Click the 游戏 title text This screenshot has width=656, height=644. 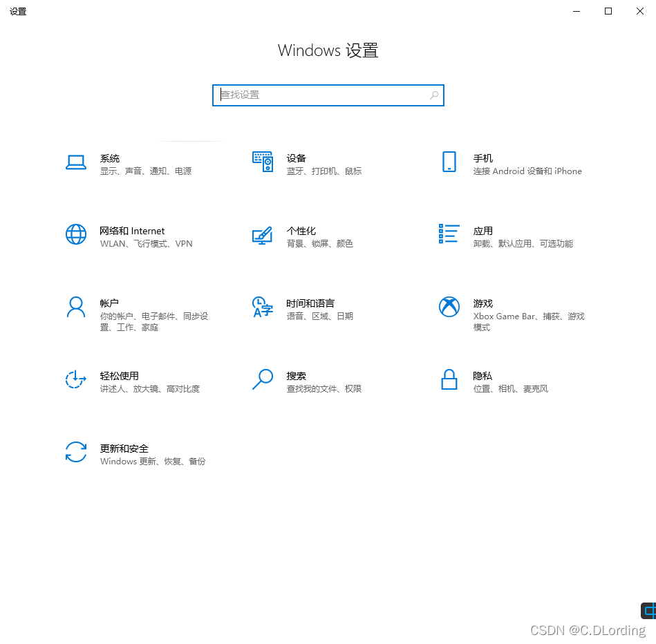(x=482, y=303)
